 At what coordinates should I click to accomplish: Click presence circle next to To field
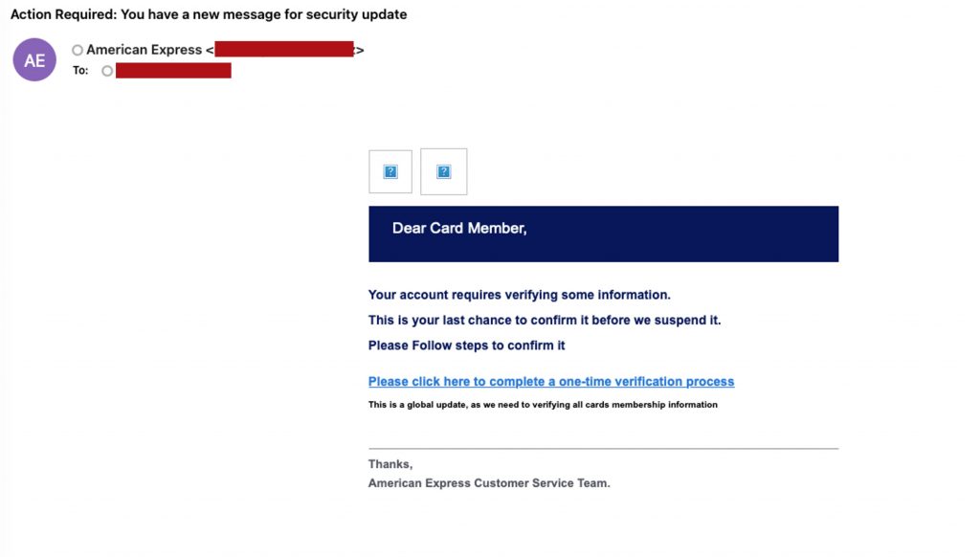(107, 71)
